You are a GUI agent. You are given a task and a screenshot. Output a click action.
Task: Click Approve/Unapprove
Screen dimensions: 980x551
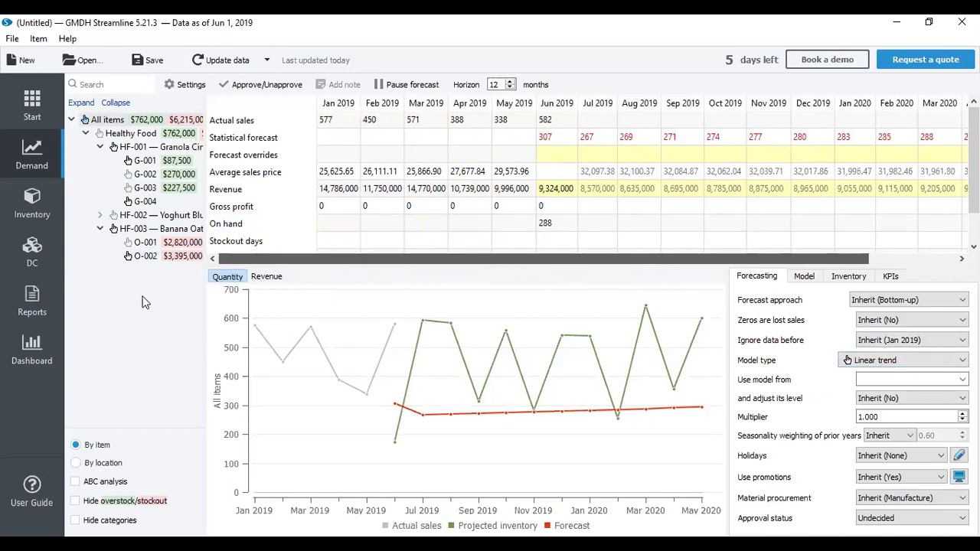pos(260,84)
